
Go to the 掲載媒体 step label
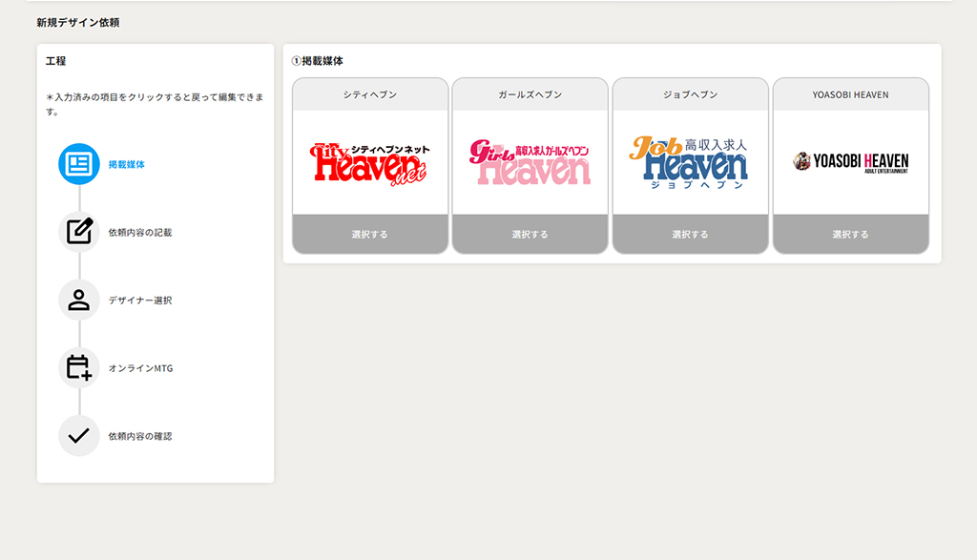(x=127, y=164)
